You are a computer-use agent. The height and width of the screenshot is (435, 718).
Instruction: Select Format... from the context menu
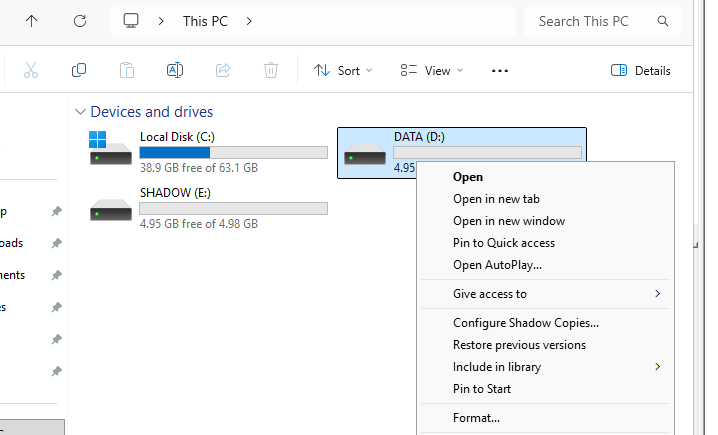coord(476,418)
